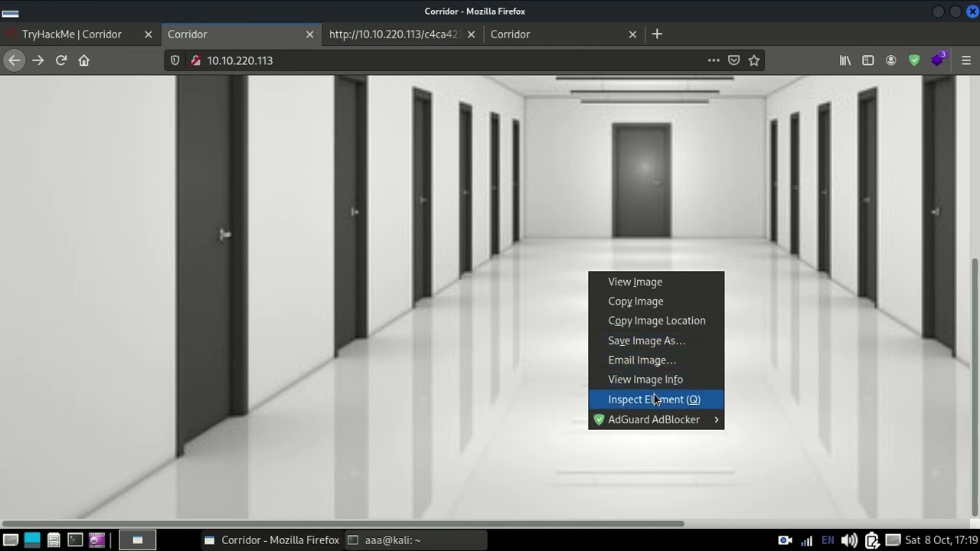Viewport: 980px width, 551px height.
Task: Open AdGuard extension green shield in toolbar
Action: click(x=914, y=60)
